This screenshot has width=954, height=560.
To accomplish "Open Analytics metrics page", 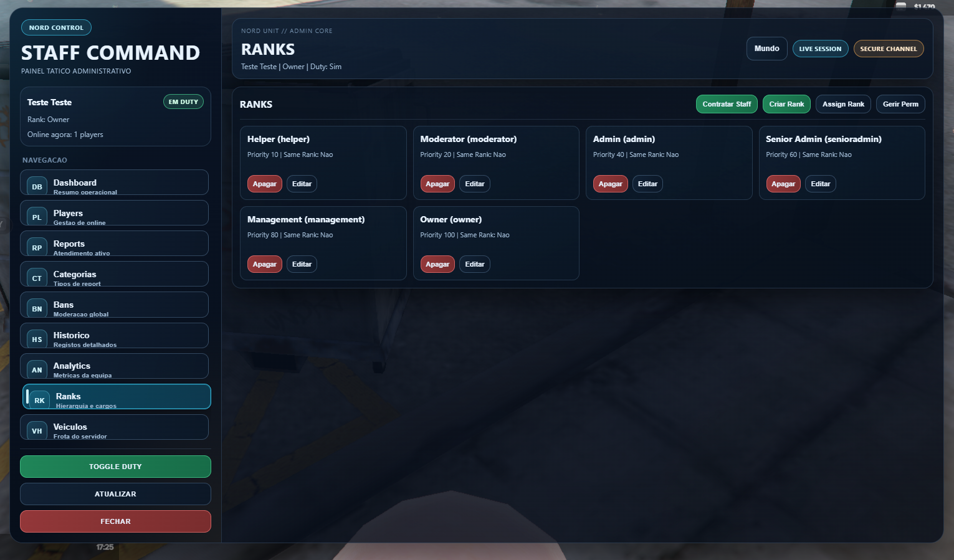I will pyautogui.click(x=114, y=366).
